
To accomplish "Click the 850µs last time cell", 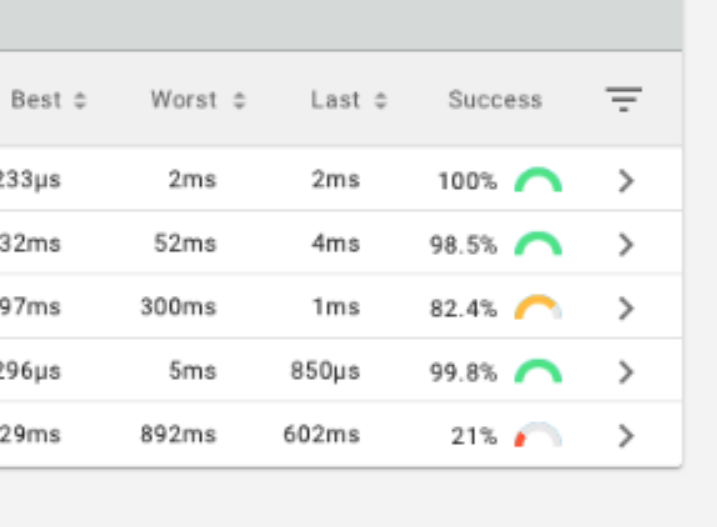I will click(326, 371).
